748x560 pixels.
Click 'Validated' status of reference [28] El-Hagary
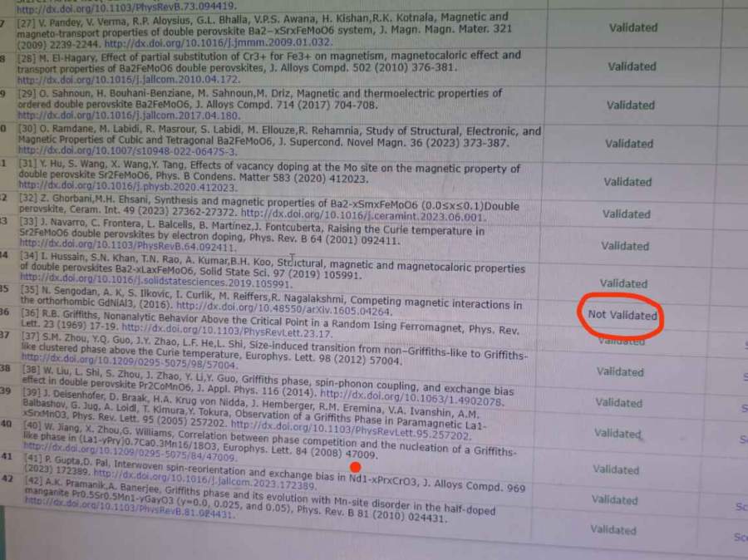coord(632,66)
